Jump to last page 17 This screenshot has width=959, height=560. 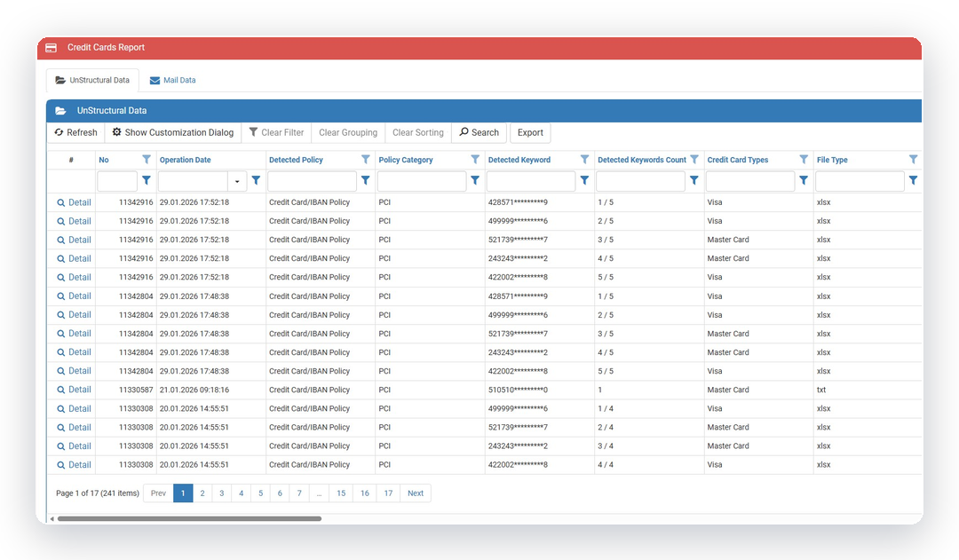388,493
